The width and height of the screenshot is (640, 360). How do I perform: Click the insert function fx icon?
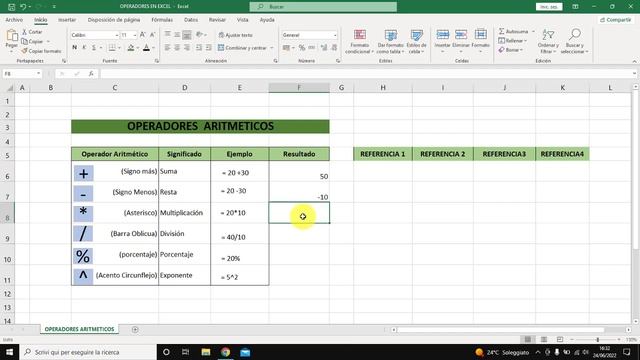[91, 73]
